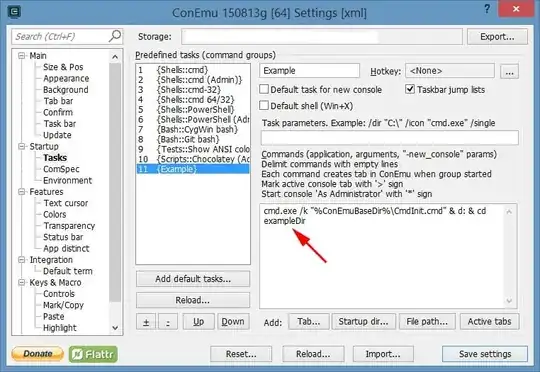Open Environment settings page
The width and height of the screenshot is (540, 372).
[x=68, y=180]
